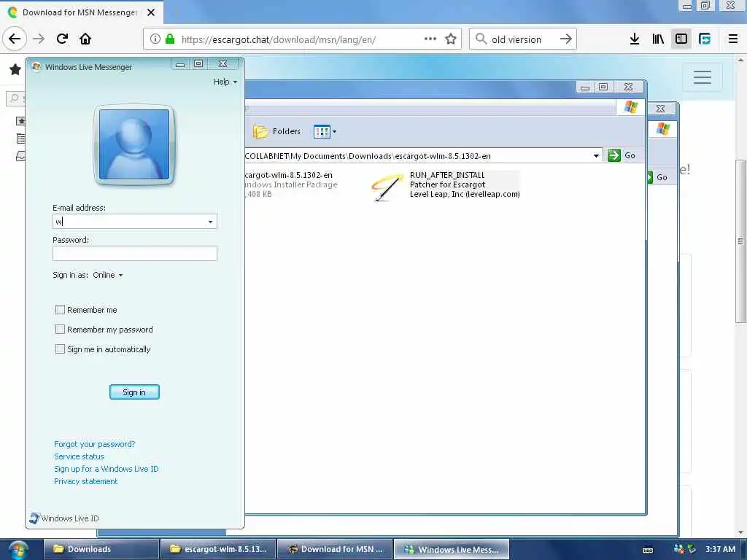Select the RUN_AFTER_INSTALL patcher icon

tap(387, 187)
